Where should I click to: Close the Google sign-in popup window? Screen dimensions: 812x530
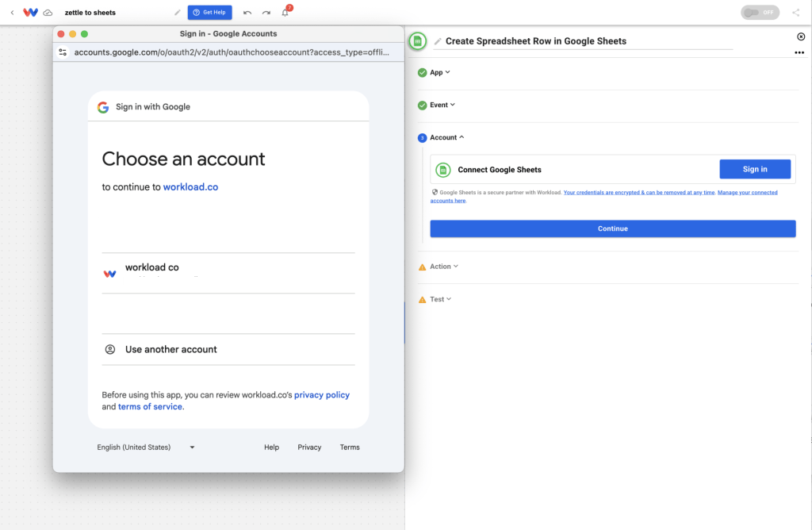(61, 33)
